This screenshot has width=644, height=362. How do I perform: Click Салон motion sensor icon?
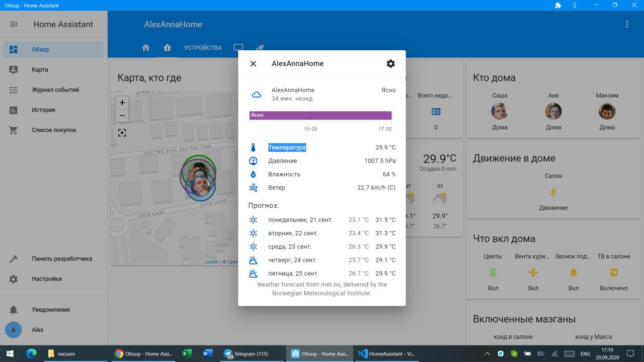[553, 192]
